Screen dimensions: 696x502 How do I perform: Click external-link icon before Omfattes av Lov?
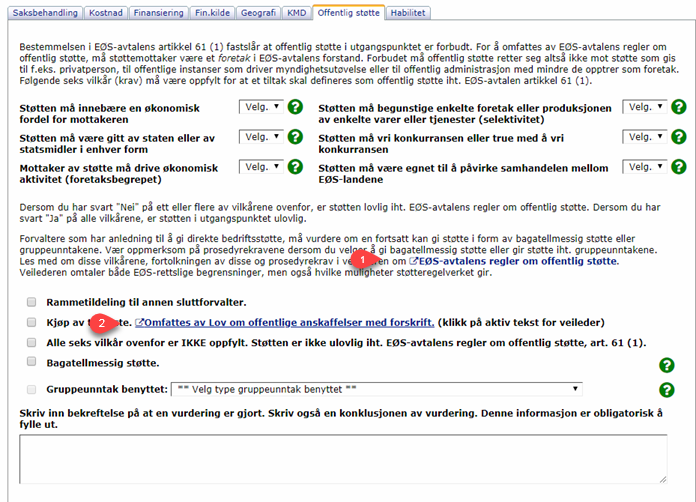(139, 323)
